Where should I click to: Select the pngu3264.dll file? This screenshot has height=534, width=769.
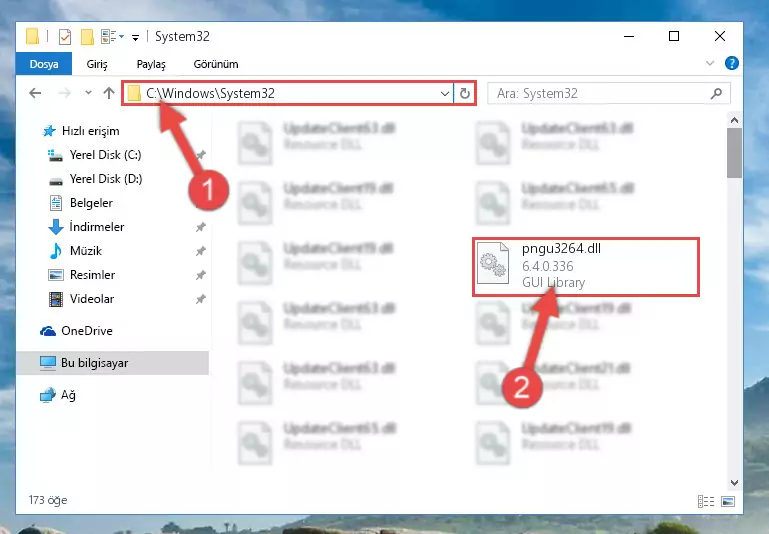pyautogui.click(x=586, y=267)
